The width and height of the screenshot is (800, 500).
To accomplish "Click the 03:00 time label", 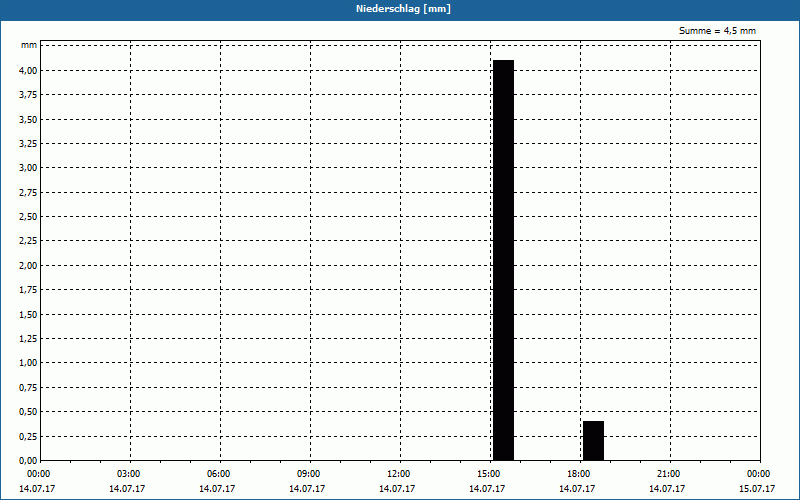I will 129,474.
